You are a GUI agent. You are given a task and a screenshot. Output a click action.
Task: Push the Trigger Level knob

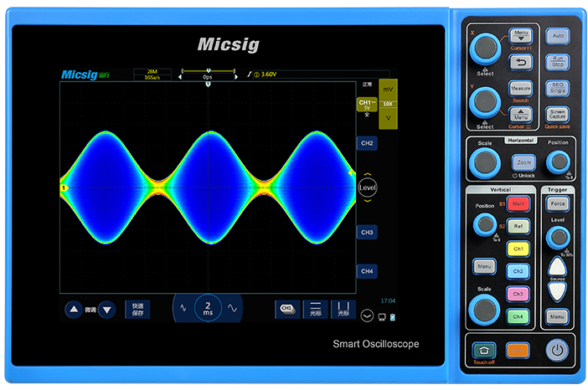[x=559, y=237]
